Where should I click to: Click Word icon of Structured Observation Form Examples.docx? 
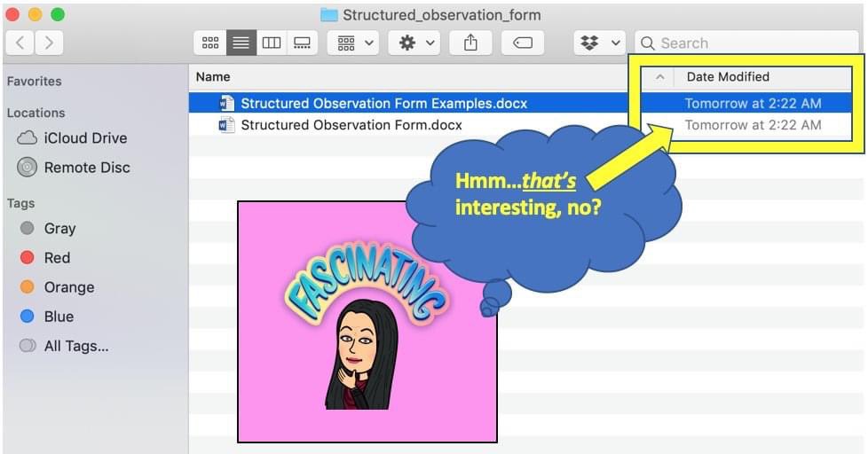point(225,104)
